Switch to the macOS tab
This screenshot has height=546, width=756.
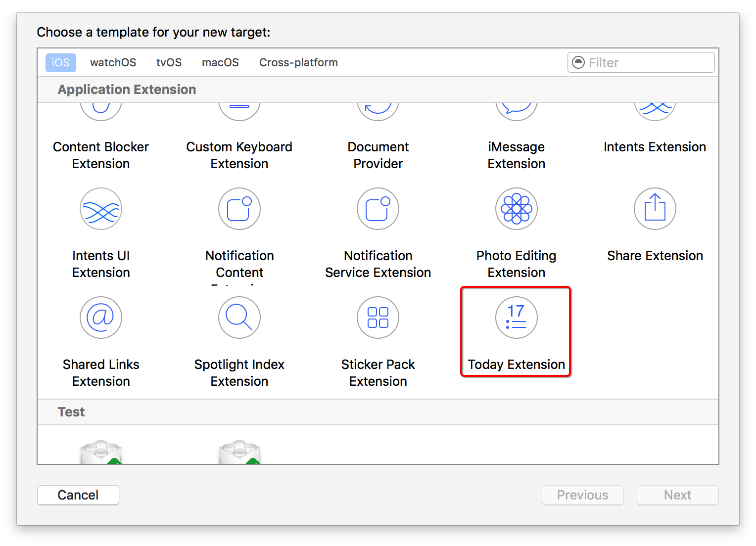[x=220, y=63]
